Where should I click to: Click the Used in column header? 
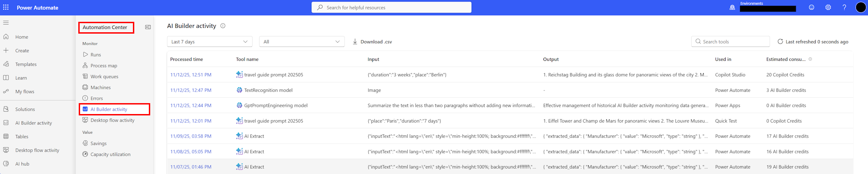pyautogui.click(x=723, y=59)
